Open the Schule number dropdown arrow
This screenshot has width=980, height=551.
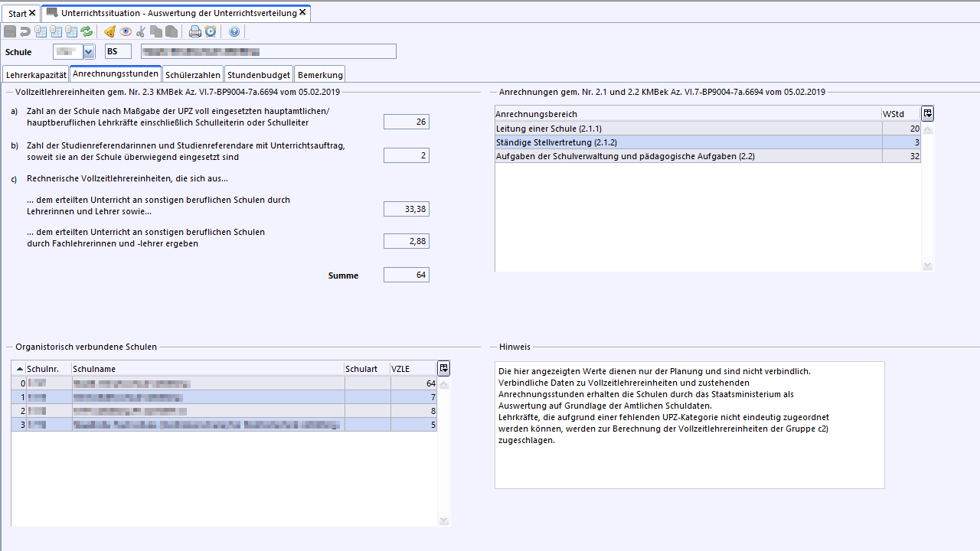pyautogui.click(x=89, y=52)
